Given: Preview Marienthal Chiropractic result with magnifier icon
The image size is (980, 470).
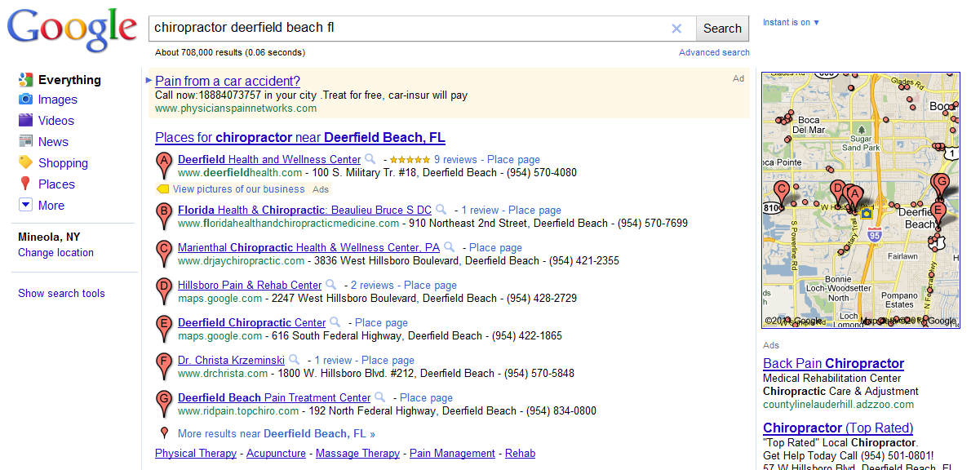Looking at the screenshot, I should coord(450,247).
